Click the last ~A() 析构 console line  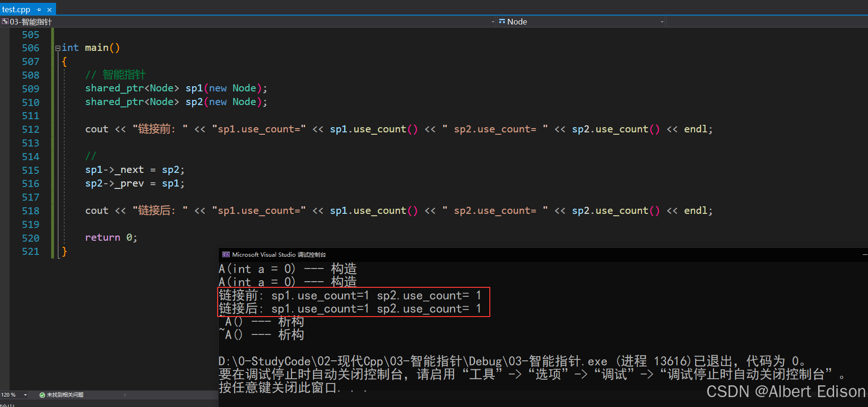(x=261, y=335)
